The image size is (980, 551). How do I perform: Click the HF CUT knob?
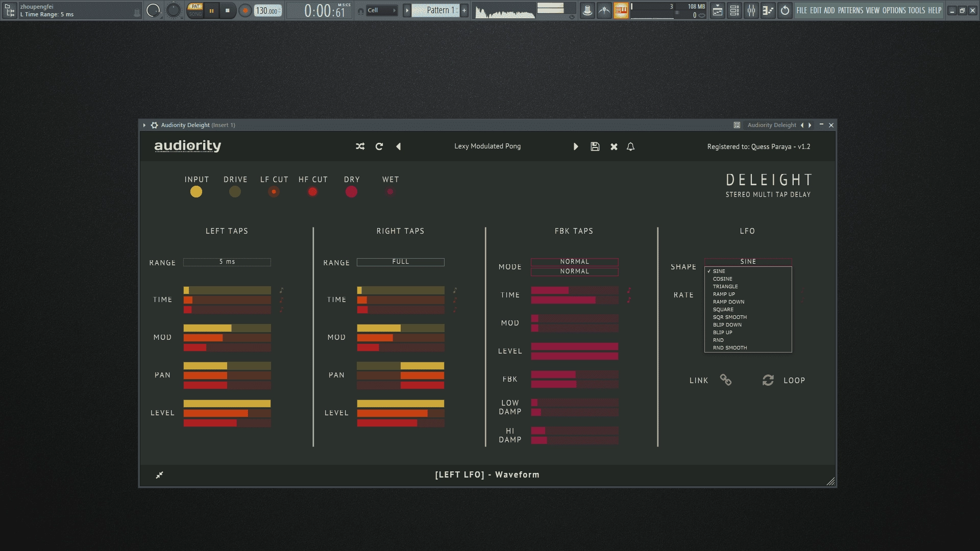(312, 192)
